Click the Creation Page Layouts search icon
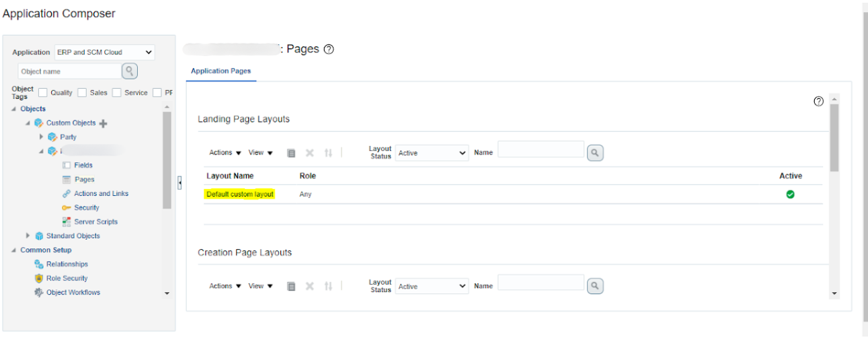This screenshot has width=868, height=350. click(x=594, y=287)
